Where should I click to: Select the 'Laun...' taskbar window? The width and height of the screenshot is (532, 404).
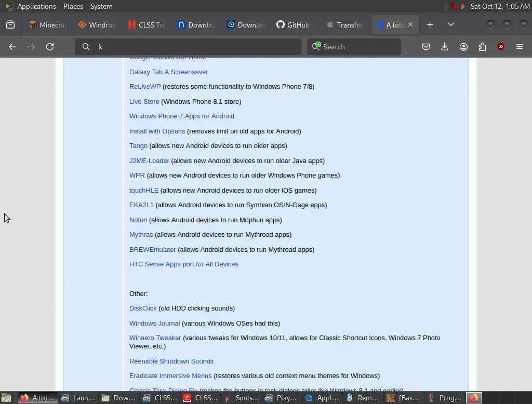78,398
